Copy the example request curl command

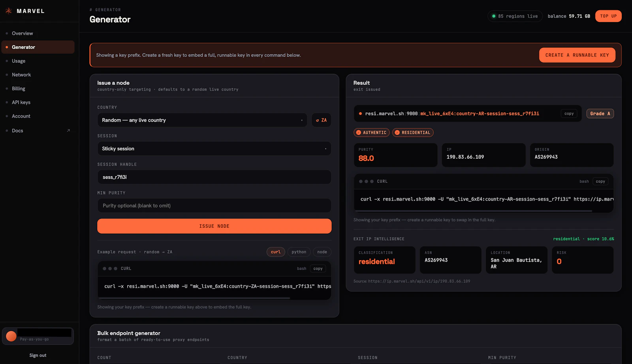point(318,268)
